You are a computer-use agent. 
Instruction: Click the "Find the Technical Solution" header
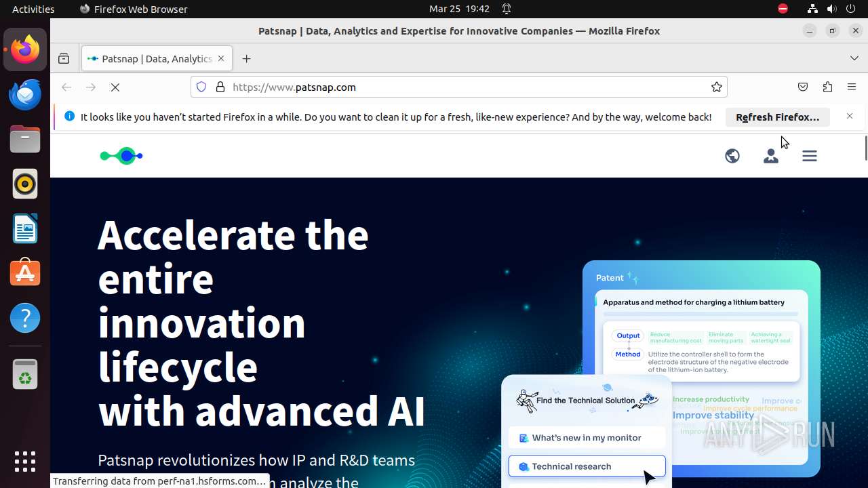(586, 401)
